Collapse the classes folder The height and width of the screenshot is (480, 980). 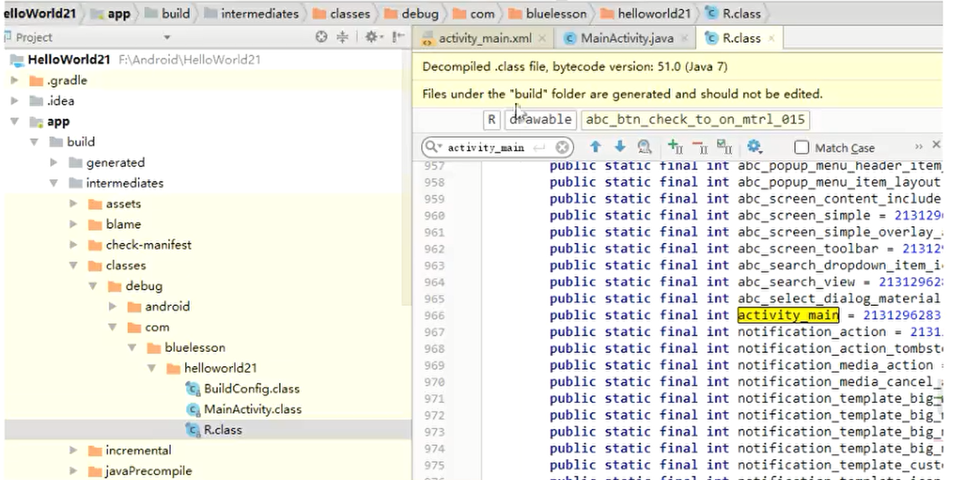[73, 265]
